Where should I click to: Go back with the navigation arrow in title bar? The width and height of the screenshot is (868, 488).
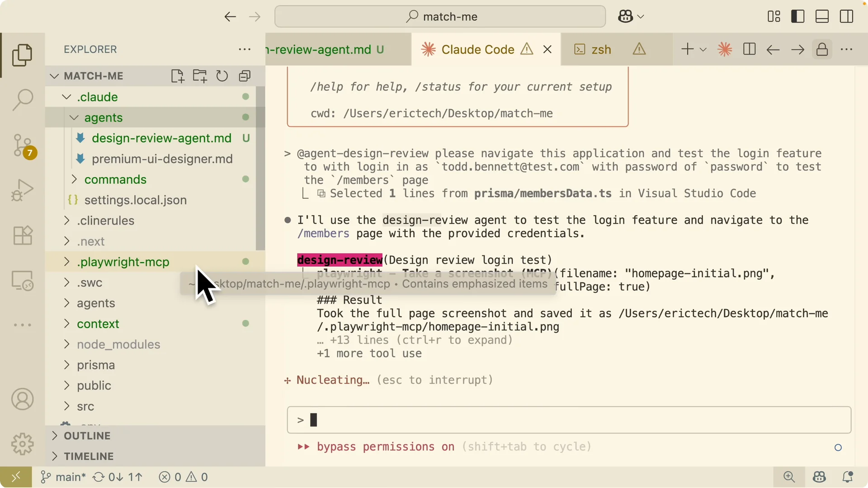[x=230, y=17]
